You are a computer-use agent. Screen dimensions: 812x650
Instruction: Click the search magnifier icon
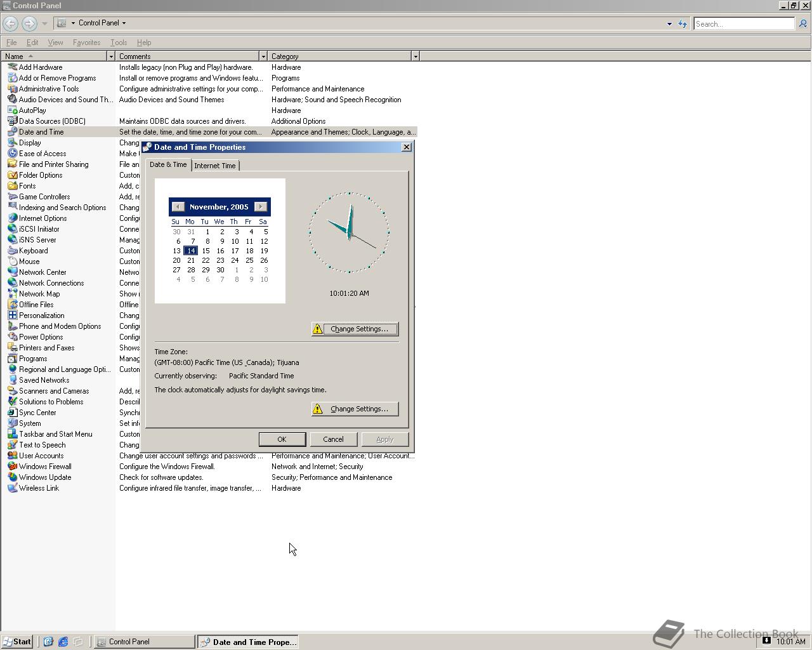click(802, 23)
